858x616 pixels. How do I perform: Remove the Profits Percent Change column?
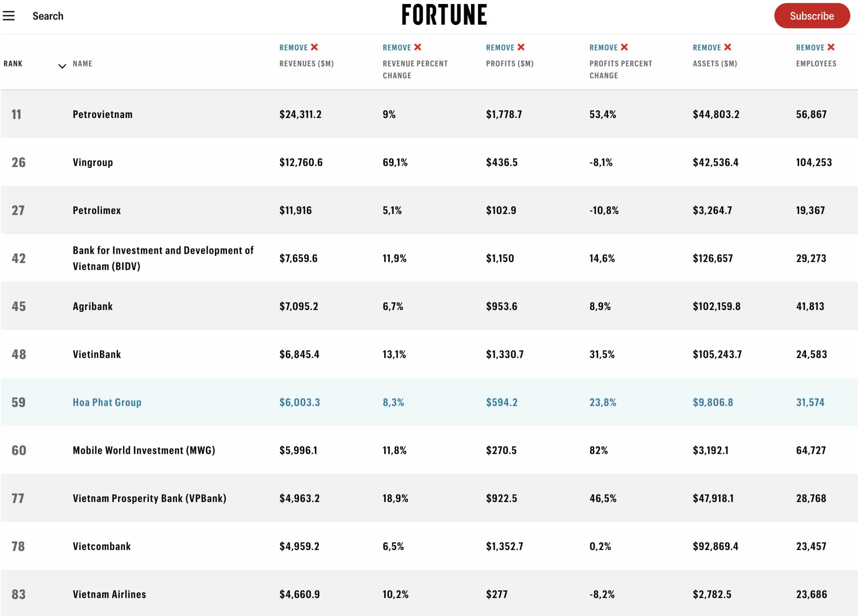(x=609, y=47)
